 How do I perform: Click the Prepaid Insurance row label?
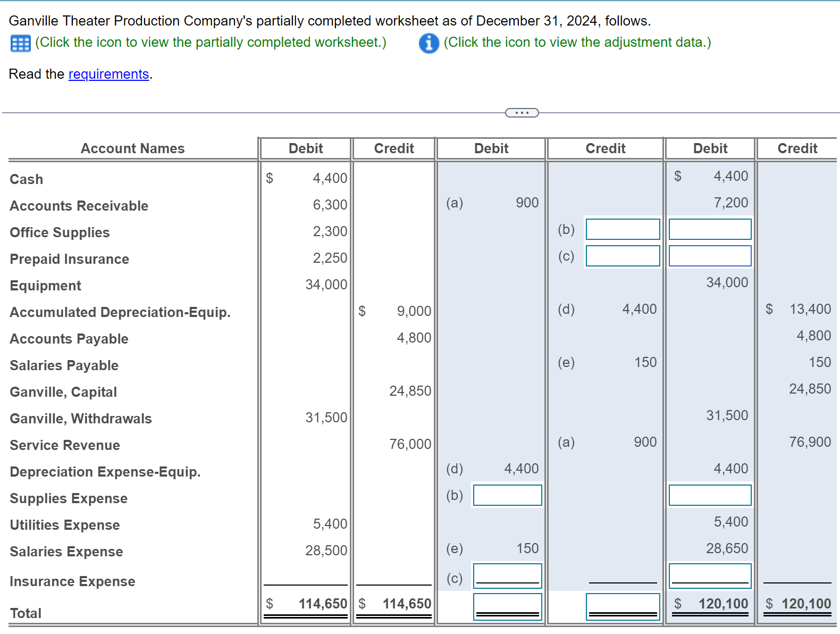pos(70,259)
